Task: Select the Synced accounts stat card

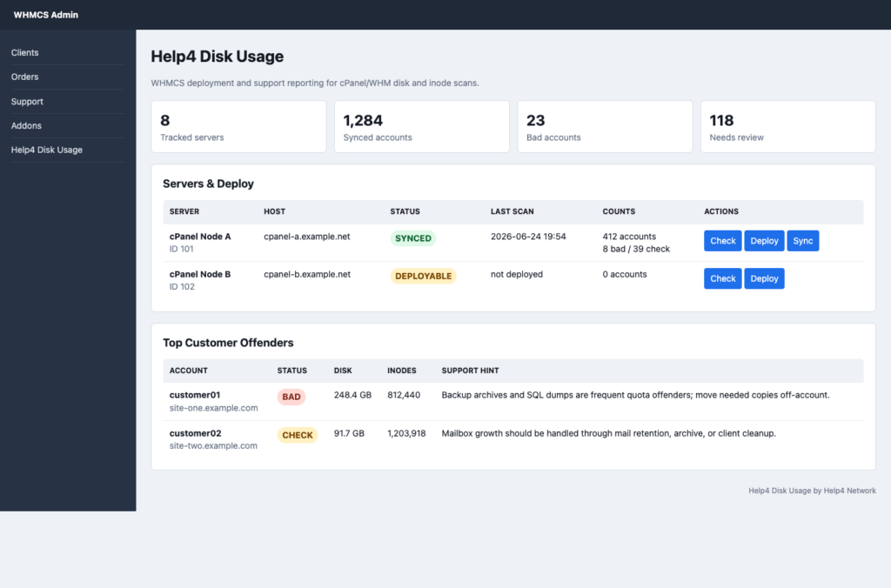Action: pyautogui.click(x=422, y=127)
